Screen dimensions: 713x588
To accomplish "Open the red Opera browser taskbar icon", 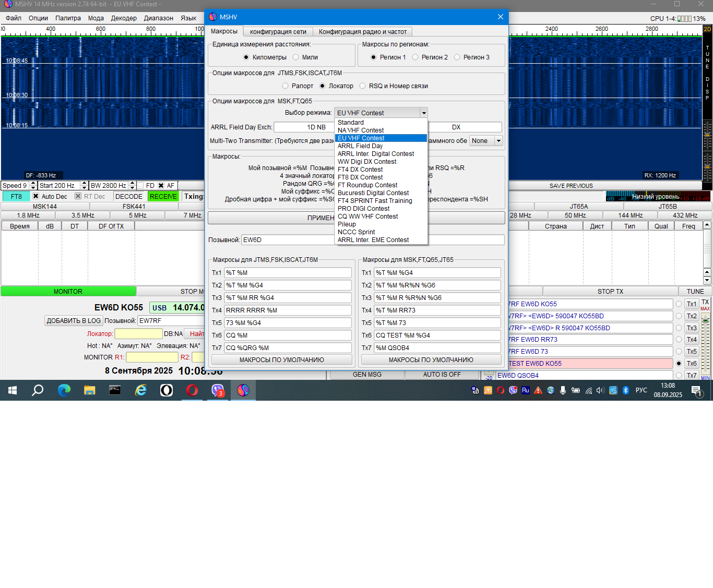I will pyautogui.click(x=192, y=390).
